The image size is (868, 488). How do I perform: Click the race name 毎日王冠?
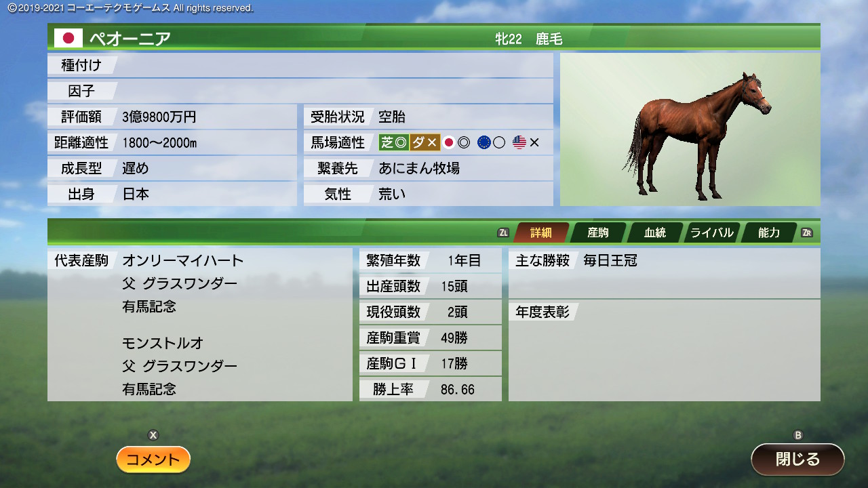(x=610, y=260)
